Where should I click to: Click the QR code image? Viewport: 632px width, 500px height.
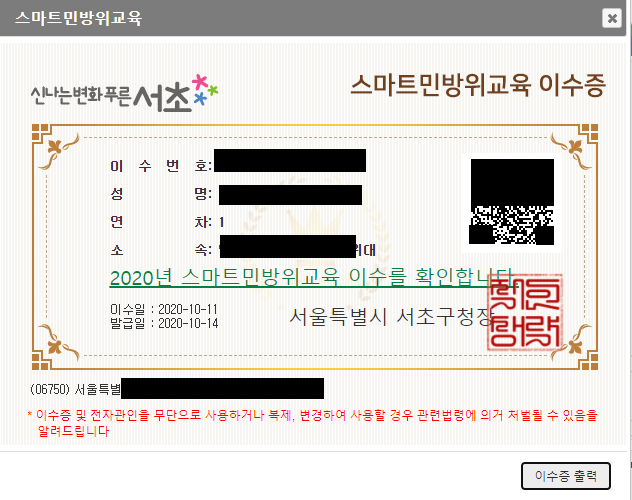pos(511,202)
